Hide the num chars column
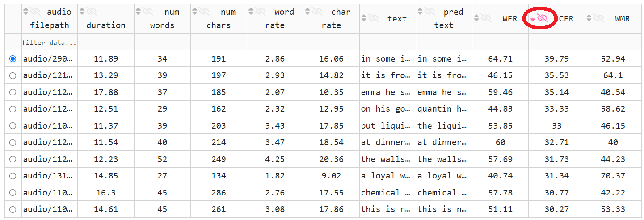644x220 pixels. click(205, 12)
